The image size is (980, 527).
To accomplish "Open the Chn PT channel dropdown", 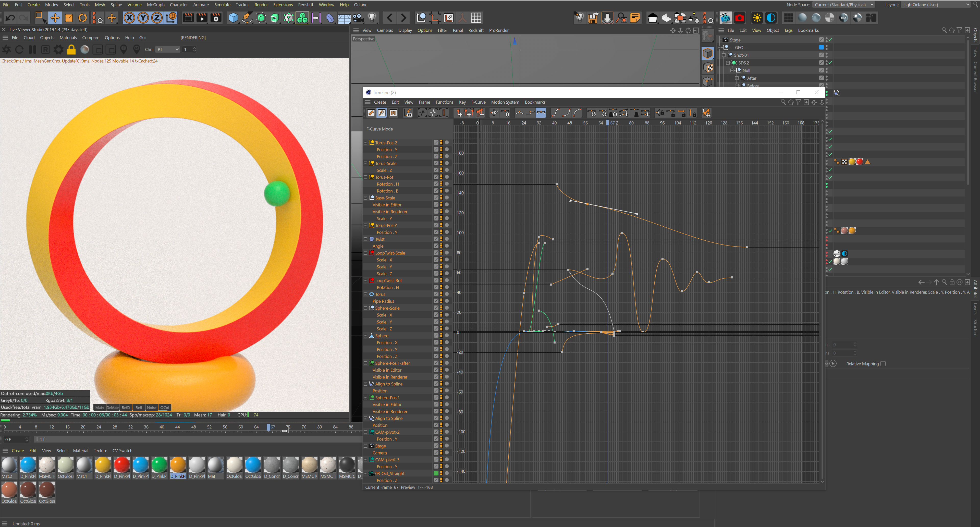I will point(168,50).
